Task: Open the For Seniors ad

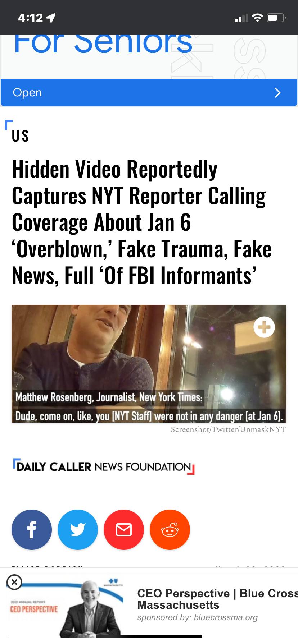Action: [x=149, y=93]
